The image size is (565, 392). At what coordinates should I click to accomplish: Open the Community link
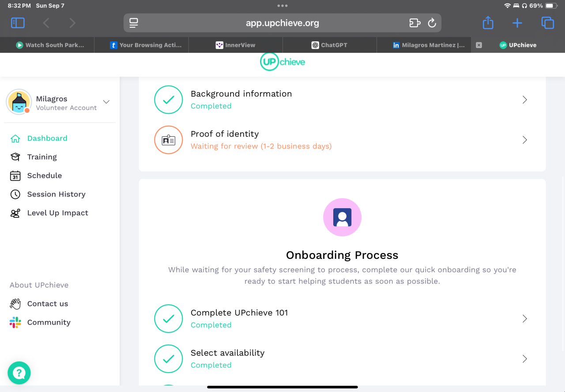[49, 322]
